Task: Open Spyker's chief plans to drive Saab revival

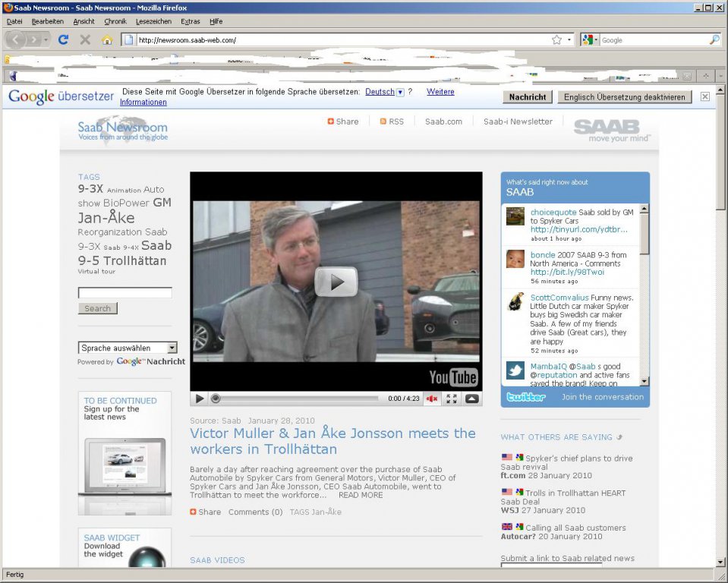Action: (566, 462)
